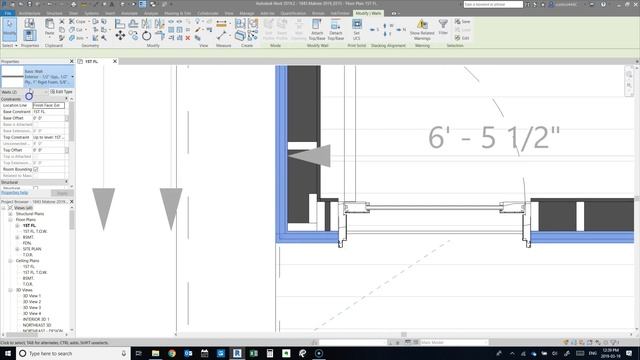Click the Mirror Pick Axis tool
Image resolution: width=640 pixels, height=360 pixels.
147,24
